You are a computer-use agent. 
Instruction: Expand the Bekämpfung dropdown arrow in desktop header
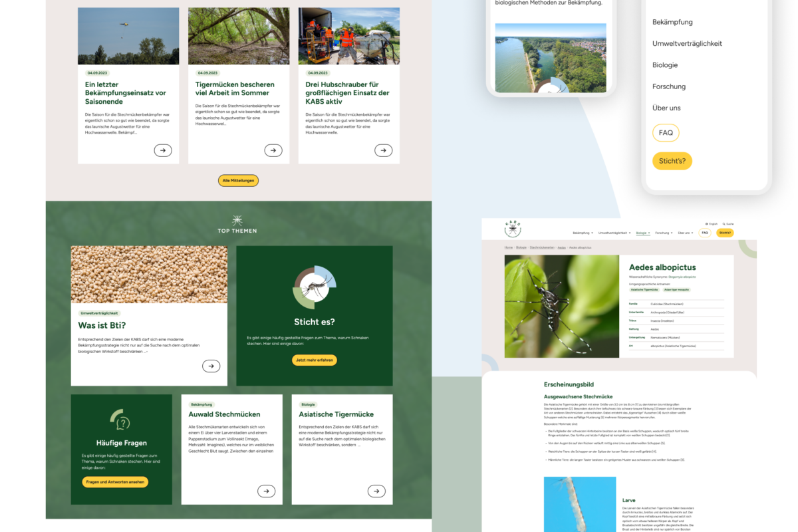[593, 233]
